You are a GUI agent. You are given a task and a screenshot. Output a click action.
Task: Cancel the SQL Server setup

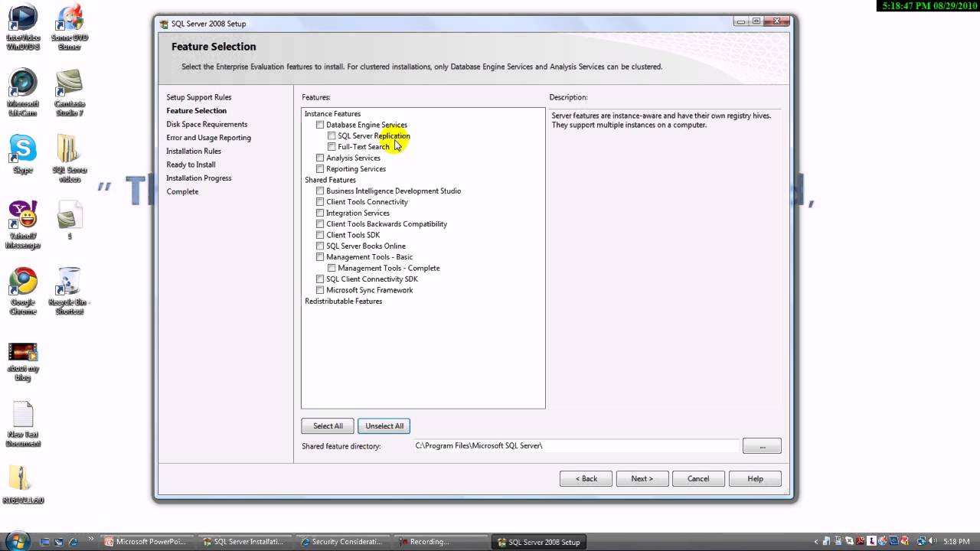pos(698,478)
